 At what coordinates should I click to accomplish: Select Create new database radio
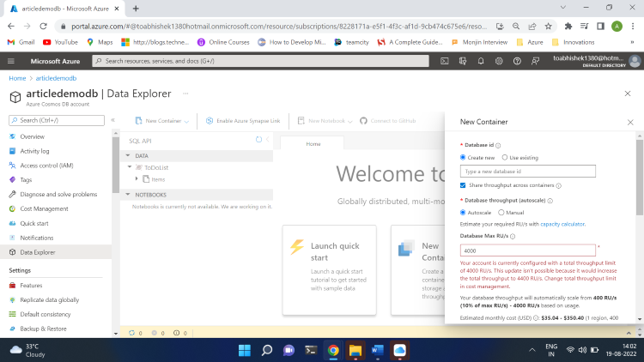click(x=463, y=158)
